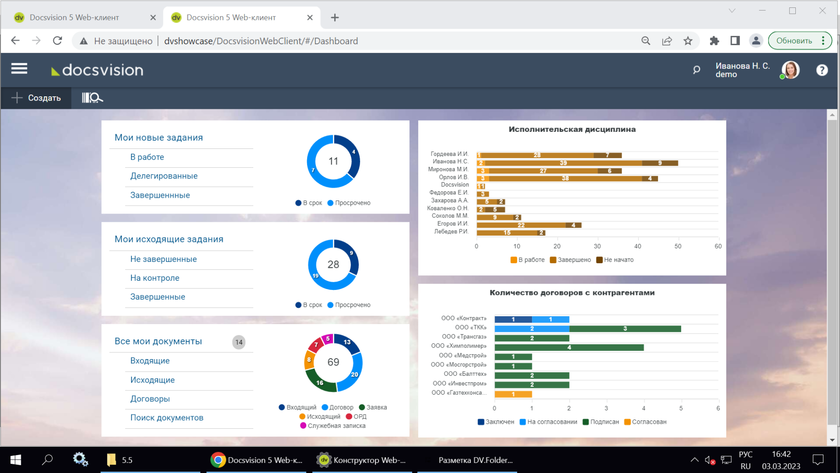Open the browser extensions puzzle icon

point(714,41)
